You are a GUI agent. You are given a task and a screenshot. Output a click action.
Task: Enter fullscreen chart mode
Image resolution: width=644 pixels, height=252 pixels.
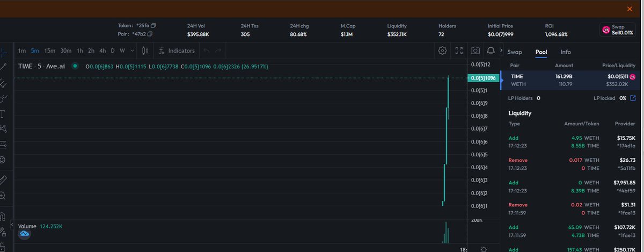(x=459, y=51)
